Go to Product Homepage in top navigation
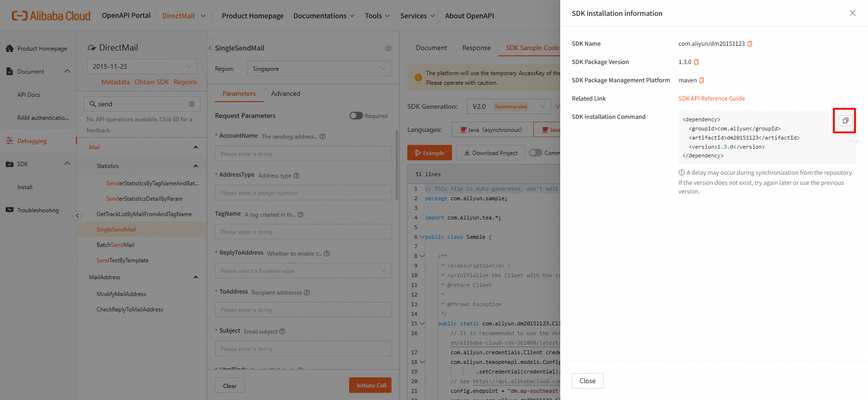Image resolution: width=868 pixels, height=400 pixels. click(252, 16)
